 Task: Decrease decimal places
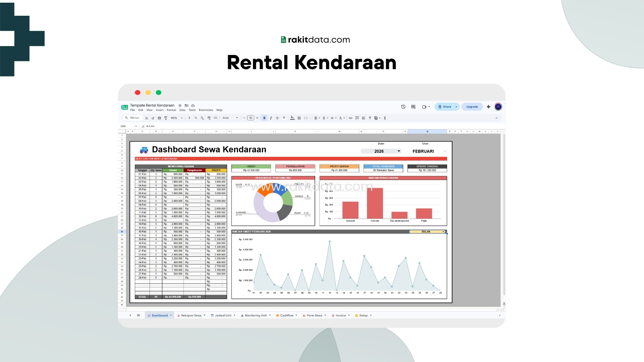click(202, 118)
